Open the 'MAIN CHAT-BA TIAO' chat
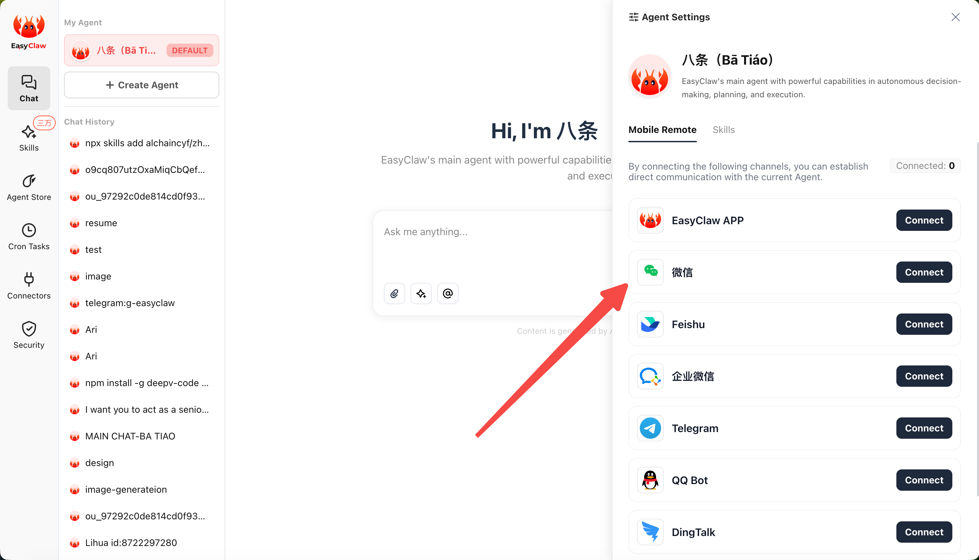Viewport: 979px width, 560px height. coord(142,436)
